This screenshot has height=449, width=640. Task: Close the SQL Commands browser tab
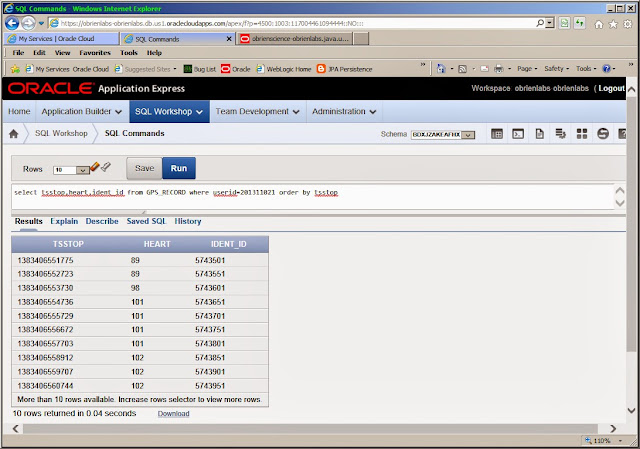point(229,39)
